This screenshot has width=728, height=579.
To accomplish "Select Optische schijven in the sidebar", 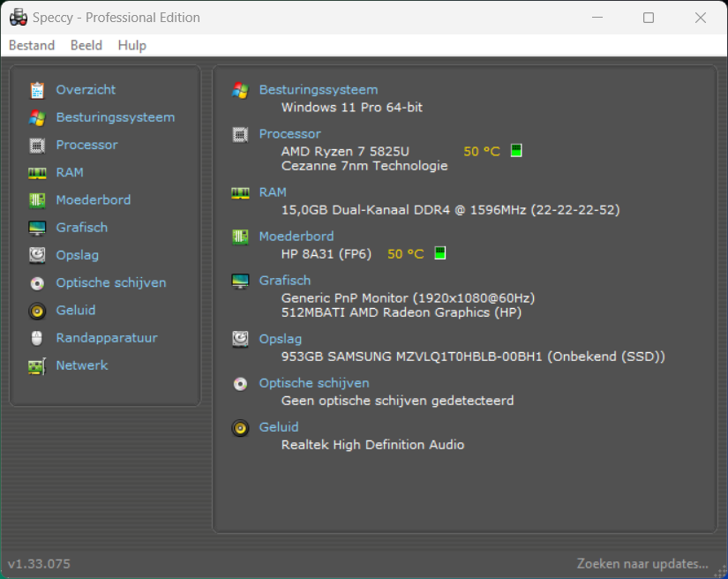I will click(x=111, y=282).
